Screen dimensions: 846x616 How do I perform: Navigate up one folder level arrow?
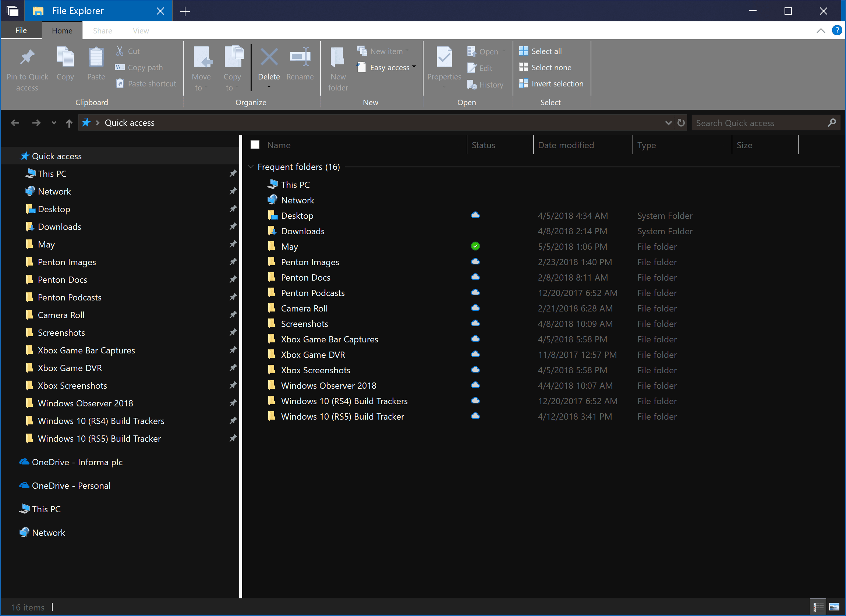[69, 123]
